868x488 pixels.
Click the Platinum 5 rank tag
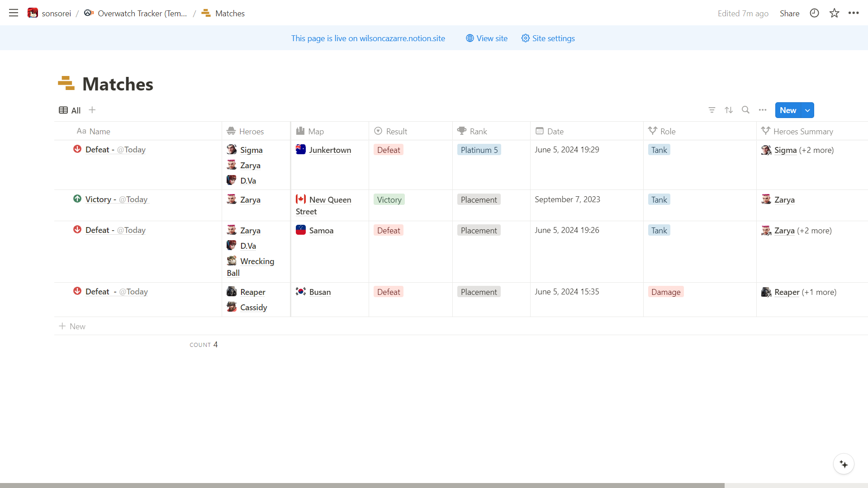tap(479, 150)
